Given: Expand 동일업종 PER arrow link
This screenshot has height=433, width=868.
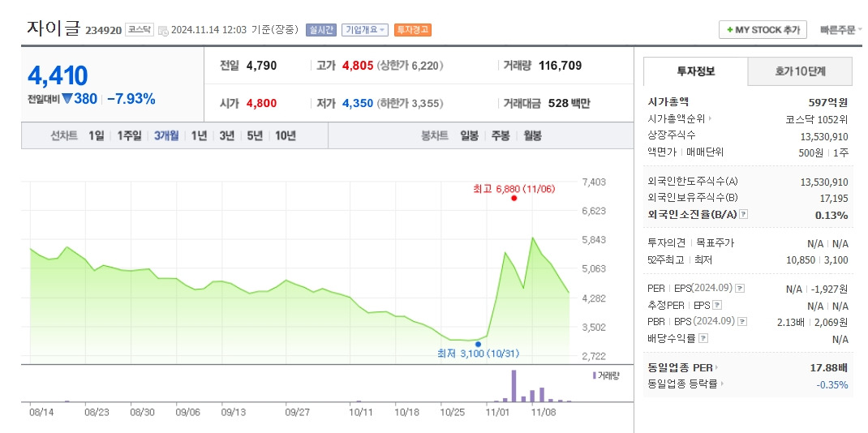Looking at the screenshot, I should click(715, 368).
